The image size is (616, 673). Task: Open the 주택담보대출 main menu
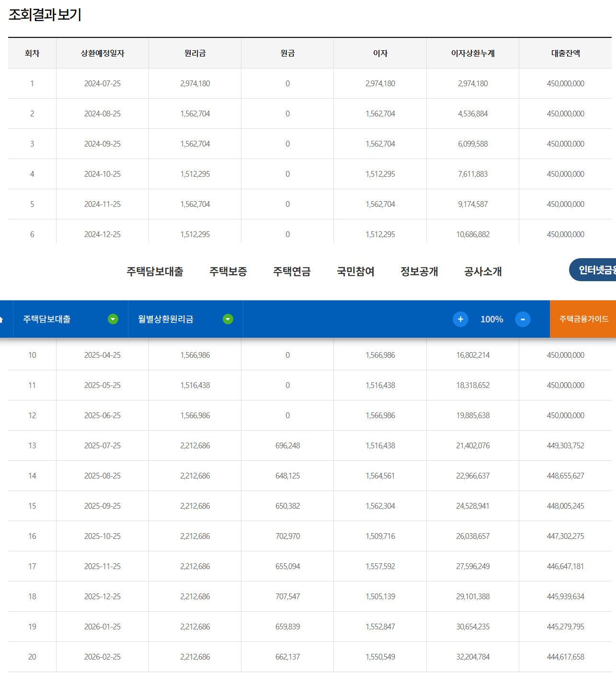[x=155, y=271]
